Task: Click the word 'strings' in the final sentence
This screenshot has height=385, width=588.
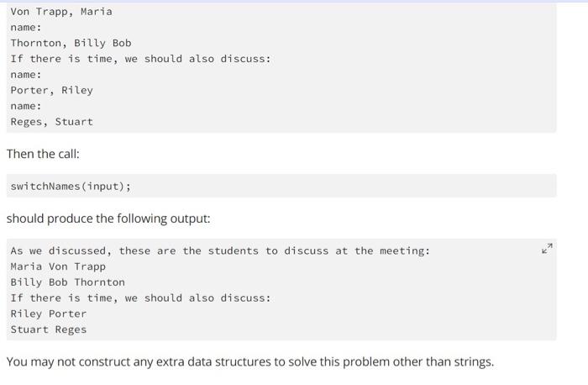Action: [472, 361]
